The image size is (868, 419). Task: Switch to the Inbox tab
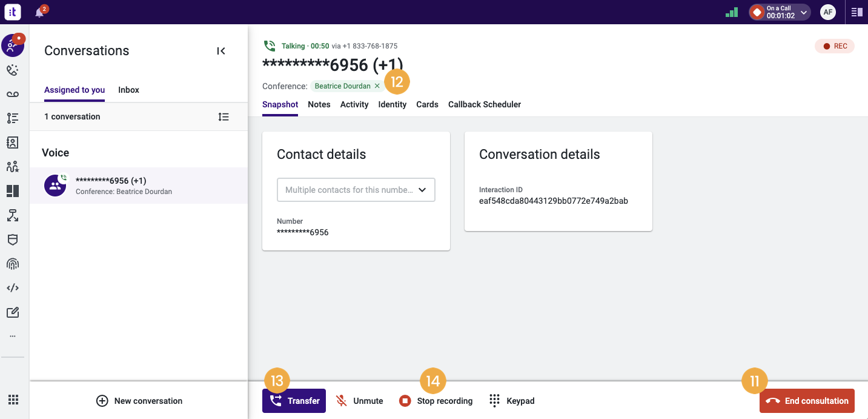(x=128, y=90)
